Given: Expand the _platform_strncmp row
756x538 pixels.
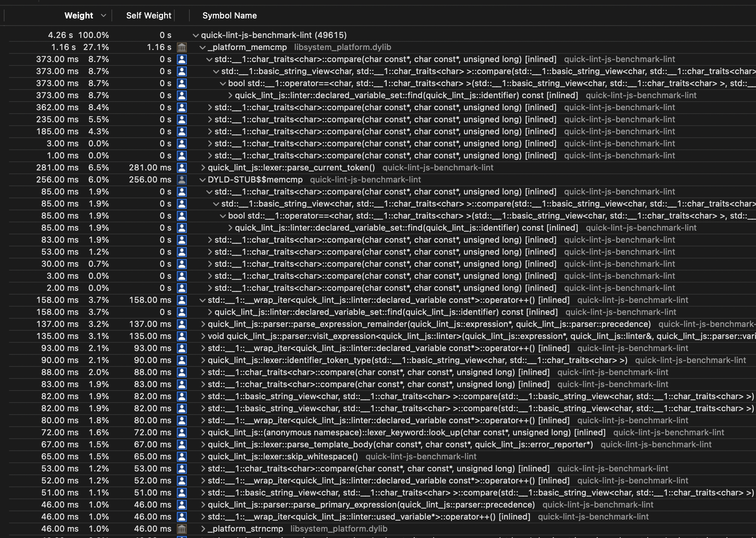Looking at the screenshot, I should click(x=203, y=529).
